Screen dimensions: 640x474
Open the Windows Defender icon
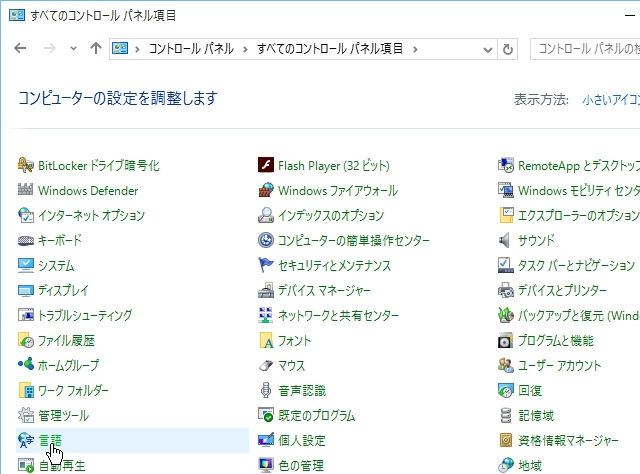click(25, 190)
